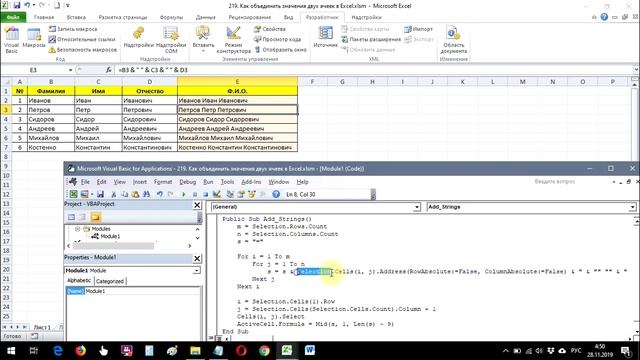The image size is (640, 360).
Task: Open Insert UserForm dropdown arrow in VBA toolbar
Action: [92, 194]
